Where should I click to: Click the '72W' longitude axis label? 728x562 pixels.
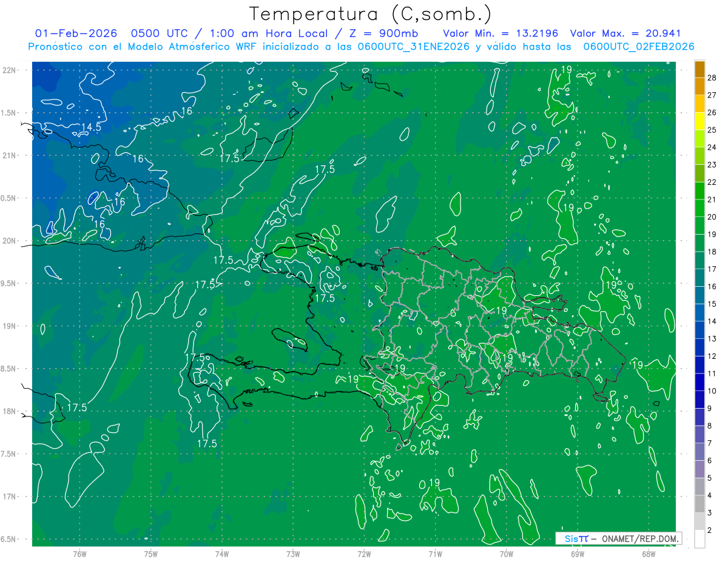click(x=364, y=554)
